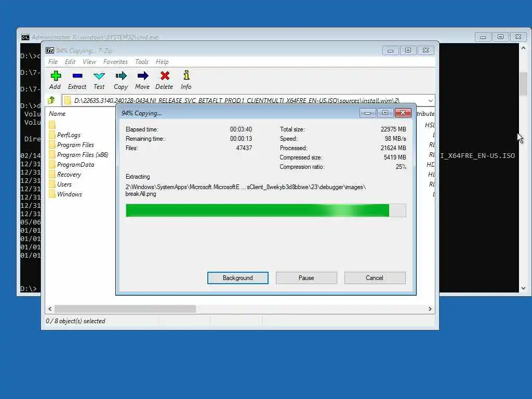Click the Copy toolbar icon

121,76
